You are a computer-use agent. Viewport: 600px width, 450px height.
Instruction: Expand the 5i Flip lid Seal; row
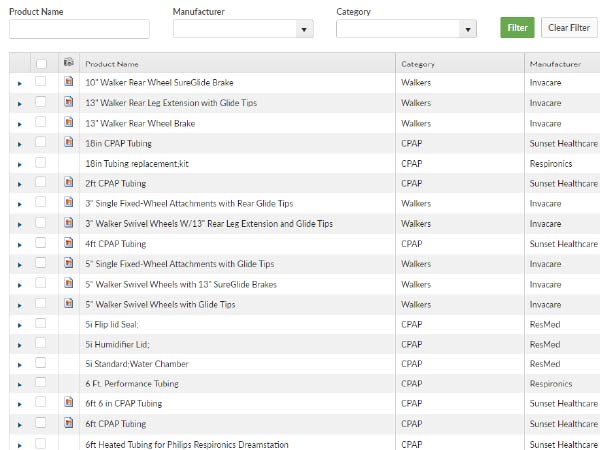[20, 326]
